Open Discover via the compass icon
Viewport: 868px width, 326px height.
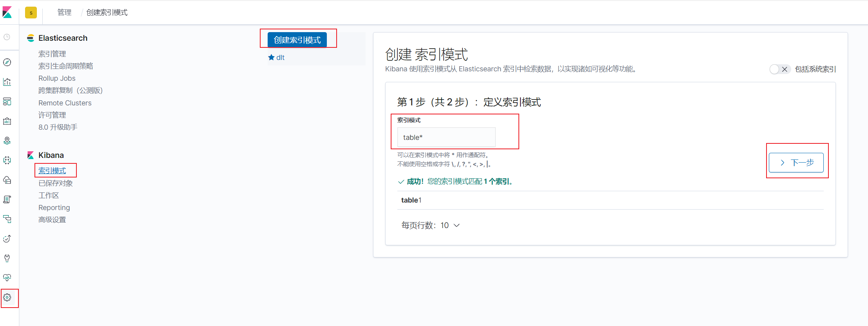coord(7,62)
